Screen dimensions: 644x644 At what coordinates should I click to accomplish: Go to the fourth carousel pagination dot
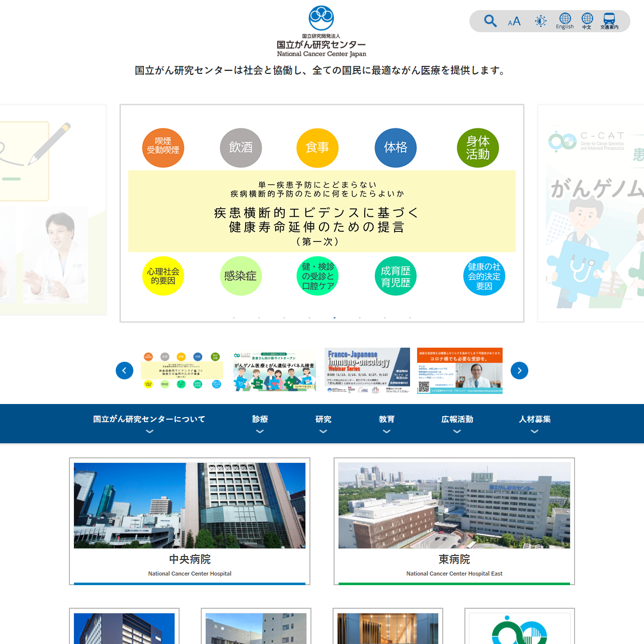point(309,318)
